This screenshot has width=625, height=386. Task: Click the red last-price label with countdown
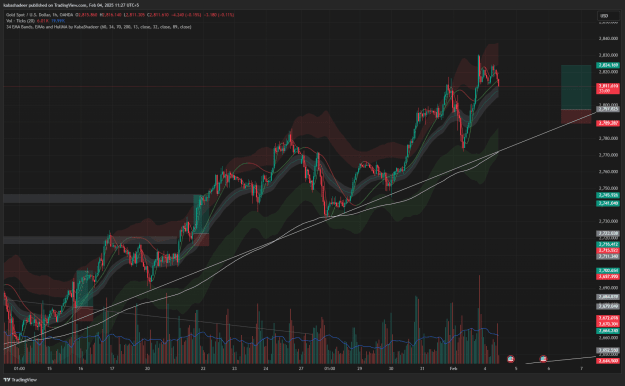point(608,88)
